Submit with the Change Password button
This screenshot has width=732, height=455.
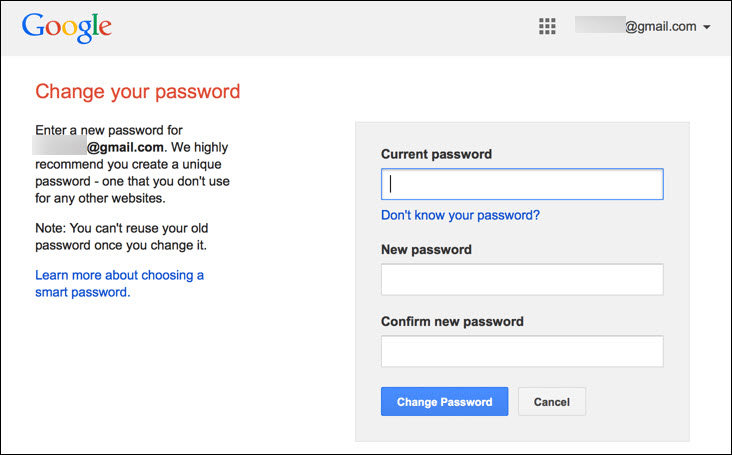444,401
